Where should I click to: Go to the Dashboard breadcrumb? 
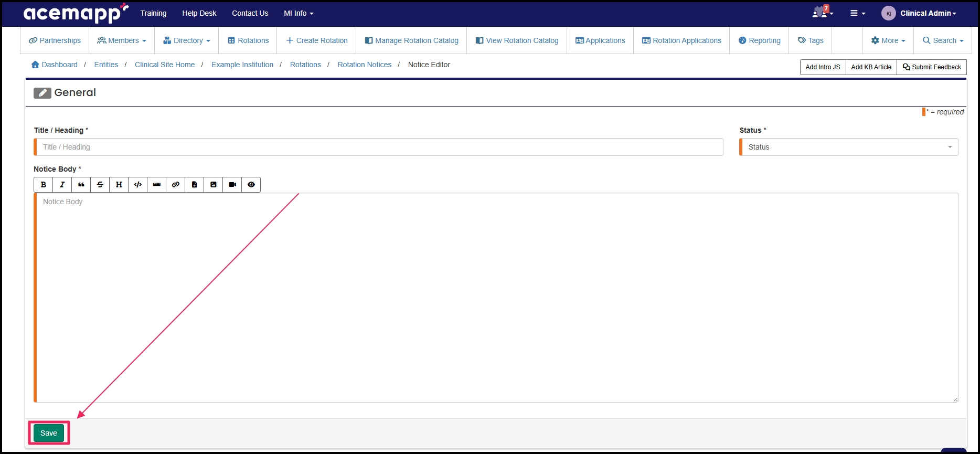point(54,65)
